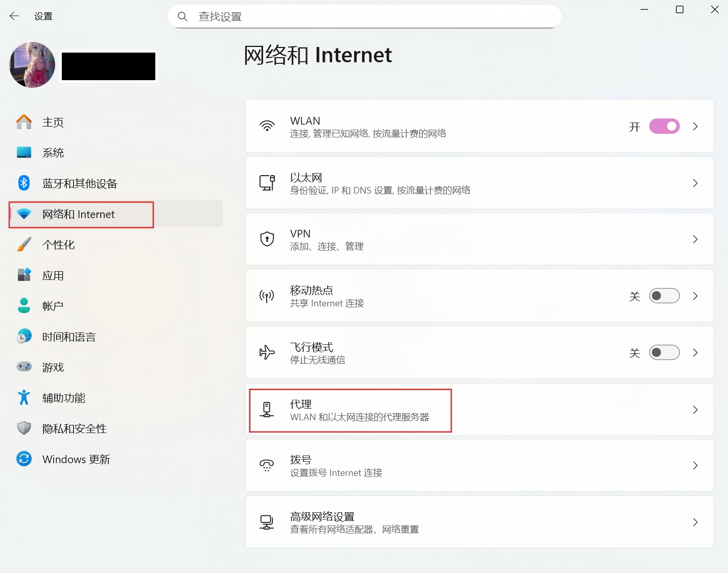Click the 高级网络设置 monitor icon
Screen dimensions: 728x573
click(x=267, y=521)
